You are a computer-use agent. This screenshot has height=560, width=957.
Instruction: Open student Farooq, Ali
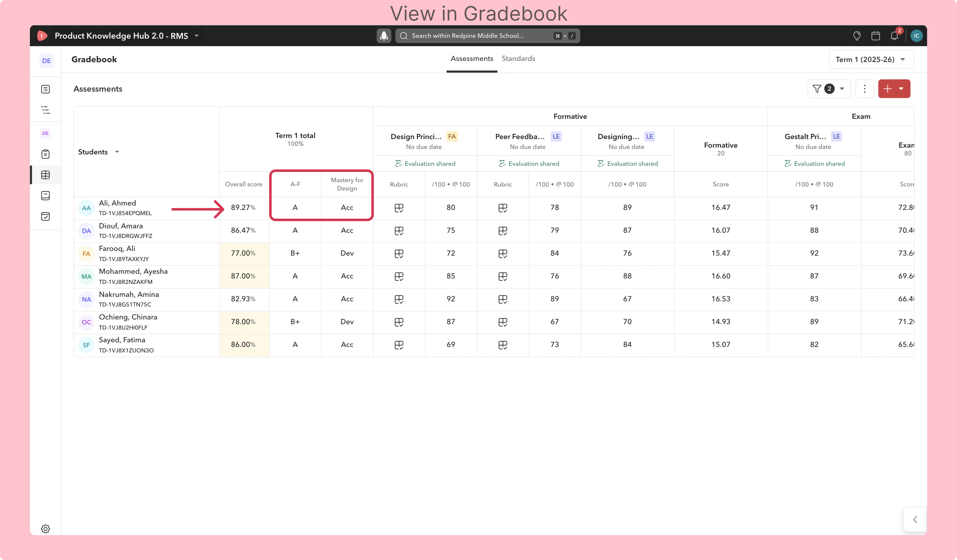(117, 249)
